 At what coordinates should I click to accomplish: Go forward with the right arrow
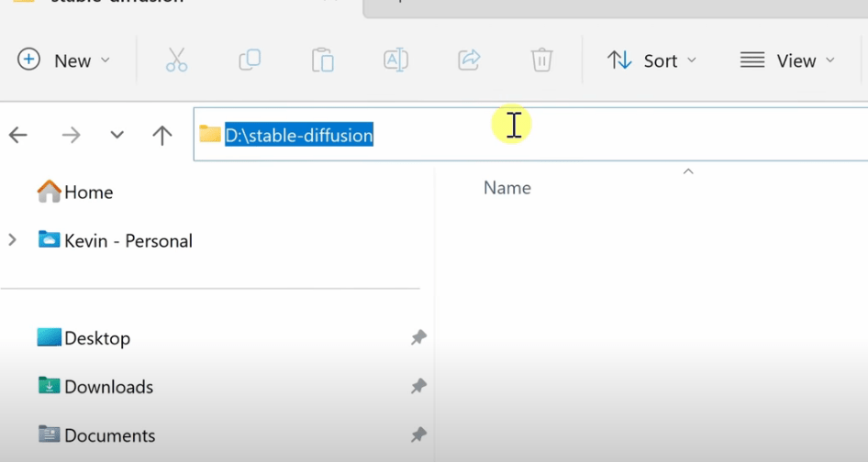[x=71, y=136]
